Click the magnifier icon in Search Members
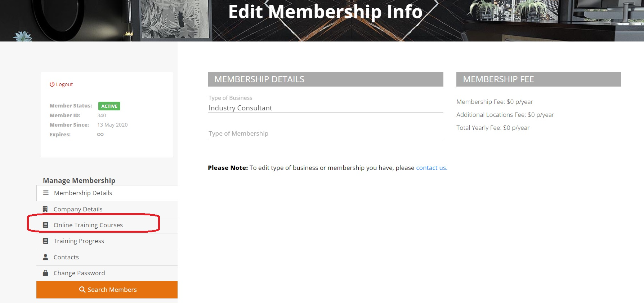Image resolution: width=644 pixels, height=303 pixels. click(82, 290)
